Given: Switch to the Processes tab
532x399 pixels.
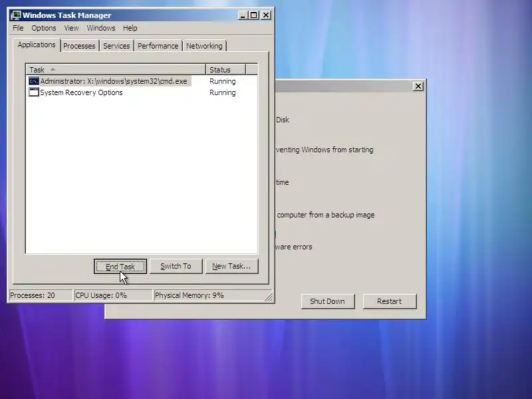Looking at the screenshot, I should (x=79, y=46).
